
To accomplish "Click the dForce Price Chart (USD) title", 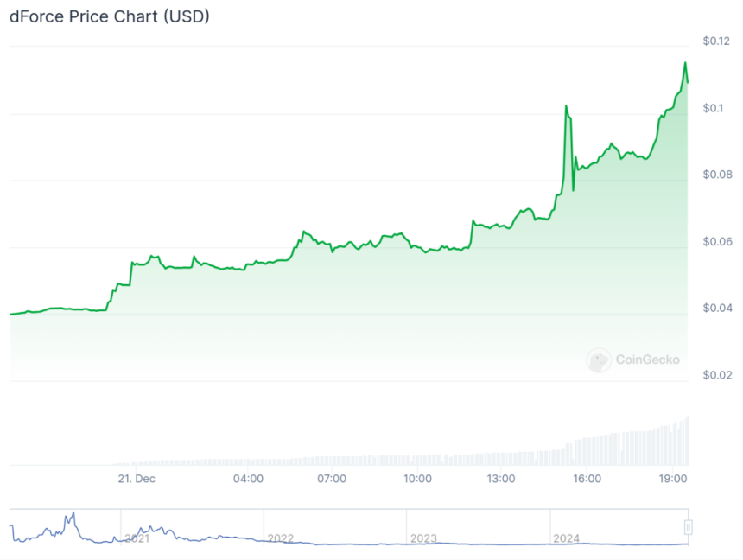I will (x=110, y=16).
